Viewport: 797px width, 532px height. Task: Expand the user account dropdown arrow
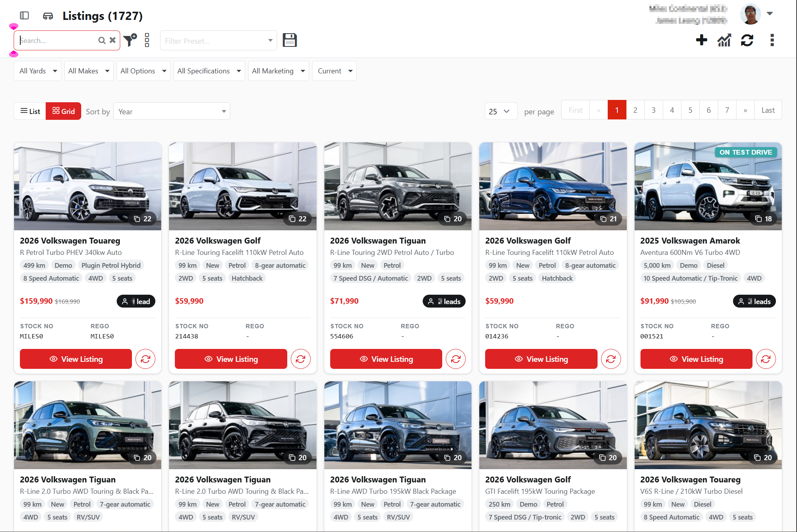click(770, 14)
